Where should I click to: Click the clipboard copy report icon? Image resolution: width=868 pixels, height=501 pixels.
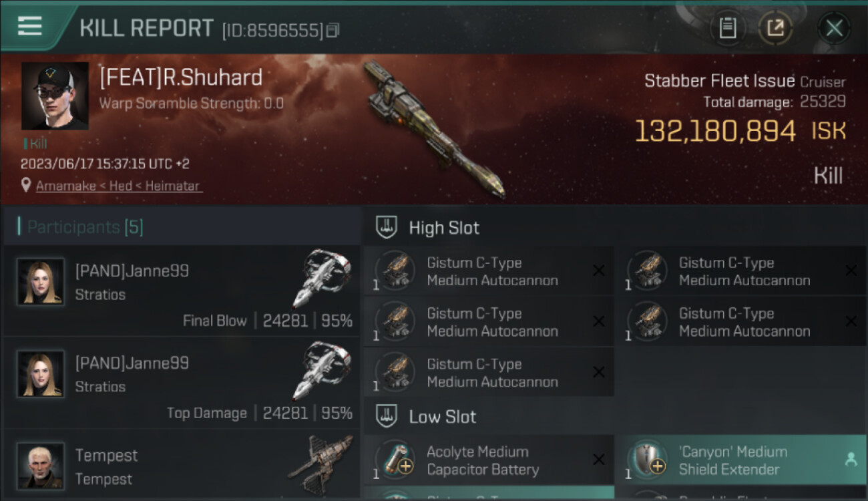[x=727, y=28]
